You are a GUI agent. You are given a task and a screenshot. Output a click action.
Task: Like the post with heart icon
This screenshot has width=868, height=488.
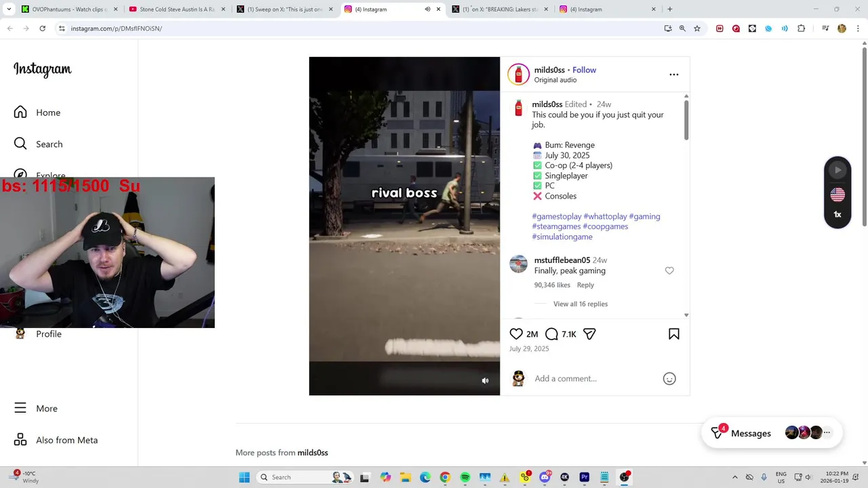click(x=516, y=333)
